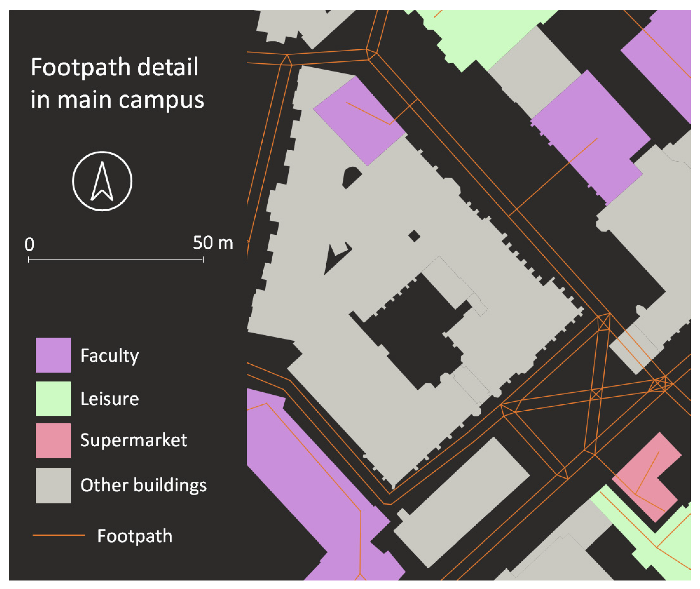
Task: Click the orange Footpath legend line
Action: [x=59, y=535]
